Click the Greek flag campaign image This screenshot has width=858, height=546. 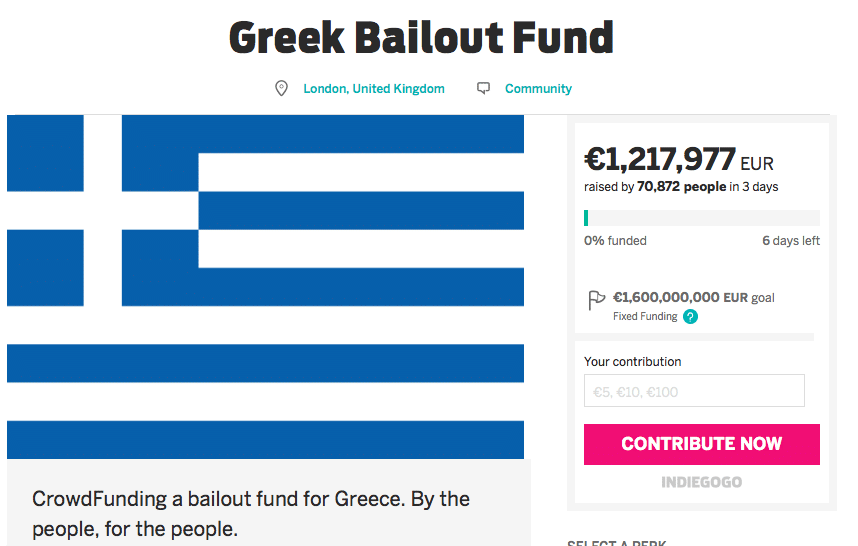point(265,287)
